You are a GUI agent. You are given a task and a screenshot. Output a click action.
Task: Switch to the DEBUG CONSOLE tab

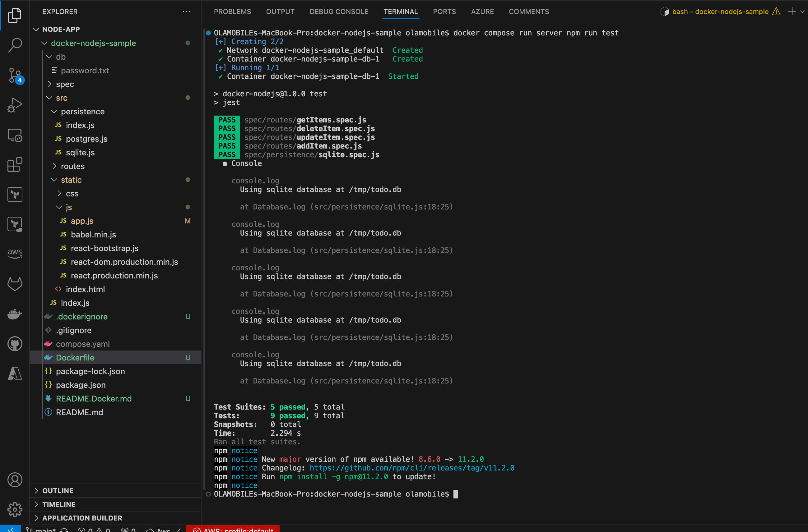pyautogui.click(x=339, y=11)
